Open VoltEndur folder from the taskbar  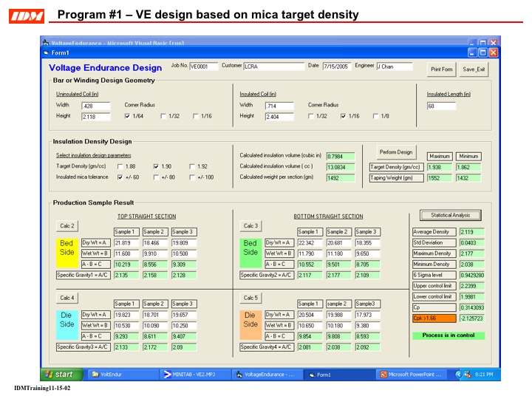115,375
